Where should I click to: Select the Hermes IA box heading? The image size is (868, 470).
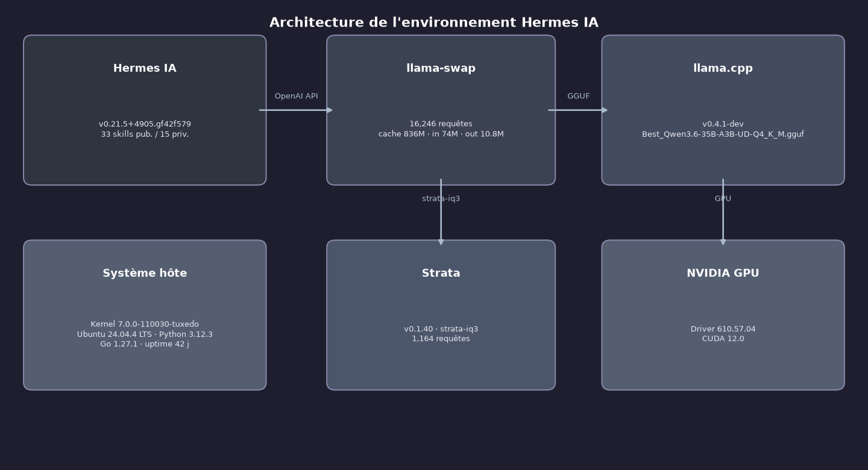tap(145, 69)
